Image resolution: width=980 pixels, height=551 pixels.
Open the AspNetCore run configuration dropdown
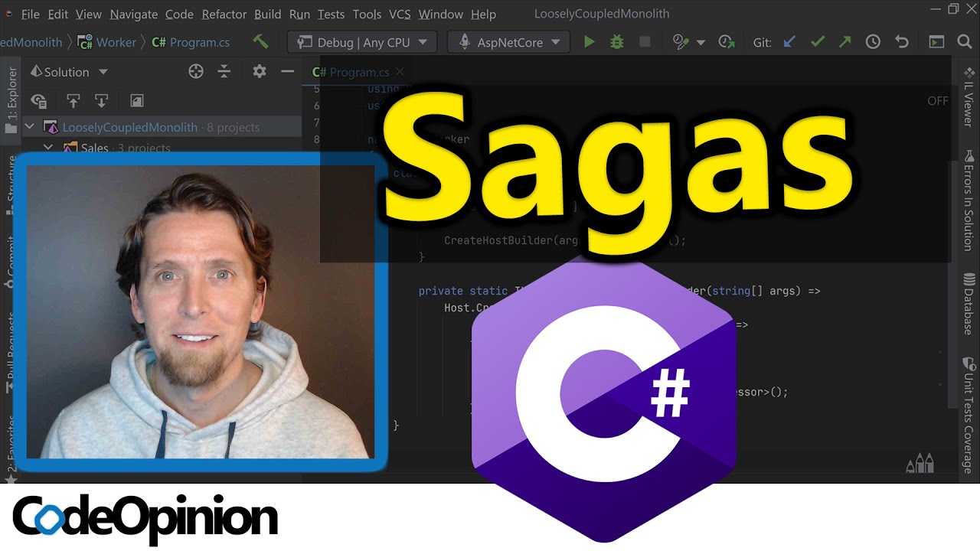click(508, 42)
